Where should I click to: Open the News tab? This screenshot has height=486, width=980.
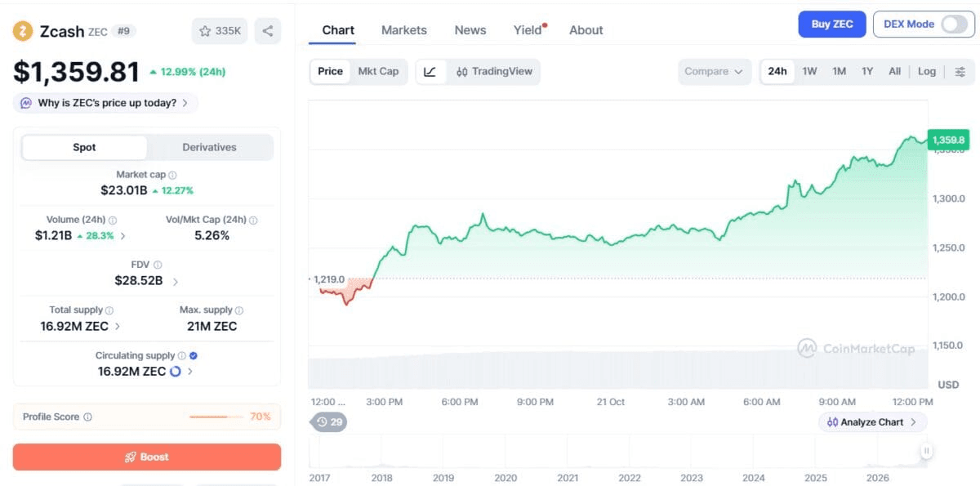click(470, 30)
